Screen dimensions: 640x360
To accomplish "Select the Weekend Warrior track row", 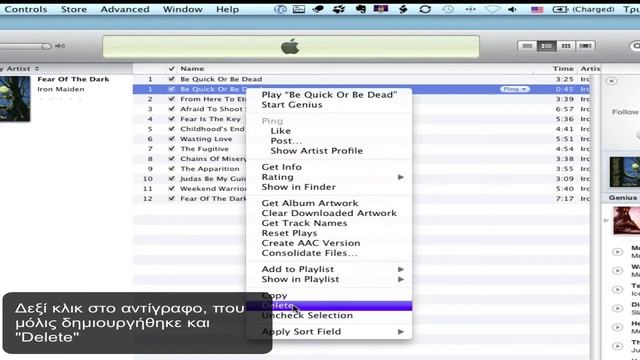I will [x=361, y=189].
